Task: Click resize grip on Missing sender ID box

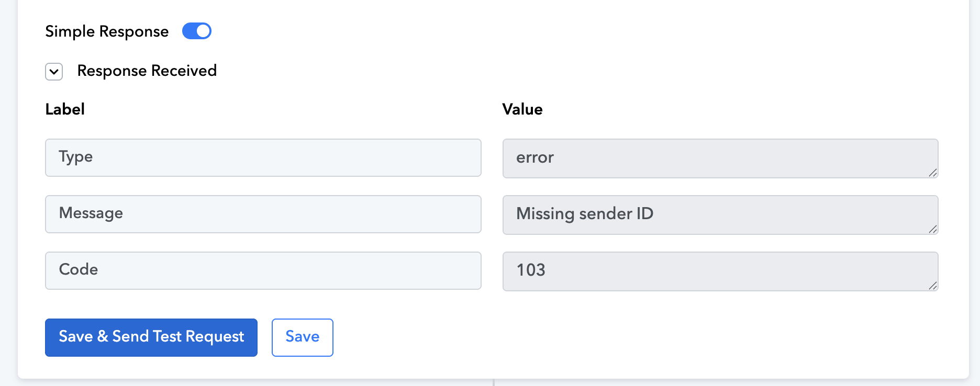Action: (933, 230)
